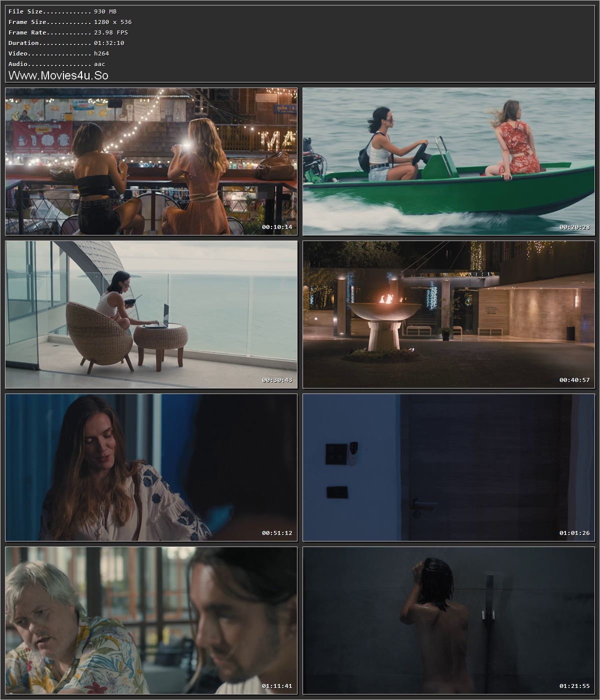Click the 01:01:26 timestamp marker
Image resolution: width=600 pixels, height=700 pixels.
coord(574,533)
